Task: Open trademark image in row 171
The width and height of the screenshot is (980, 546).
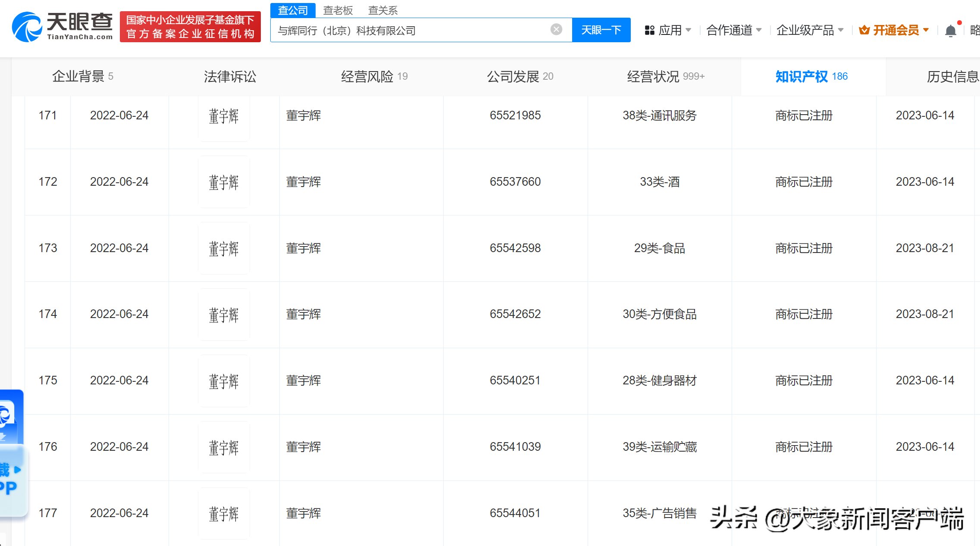Action: pyautogui.click(x=224, y=115)
